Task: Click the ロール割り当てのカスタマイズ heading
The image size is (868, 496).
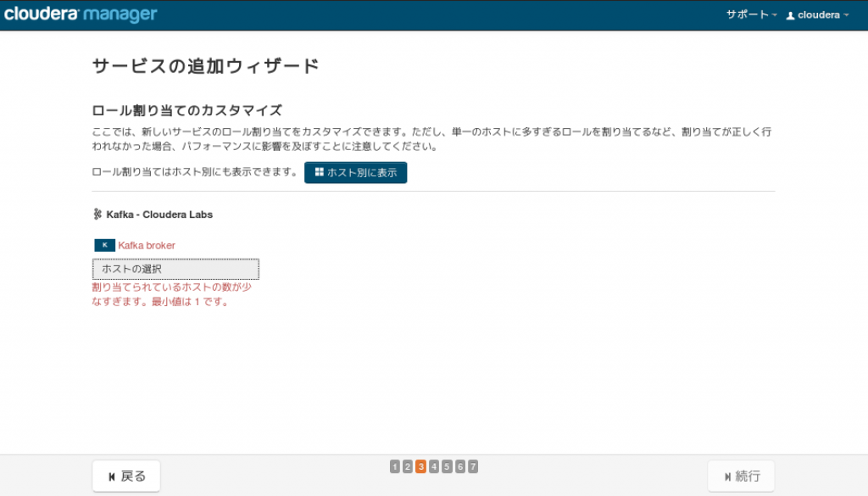Action: click(187, 110)
